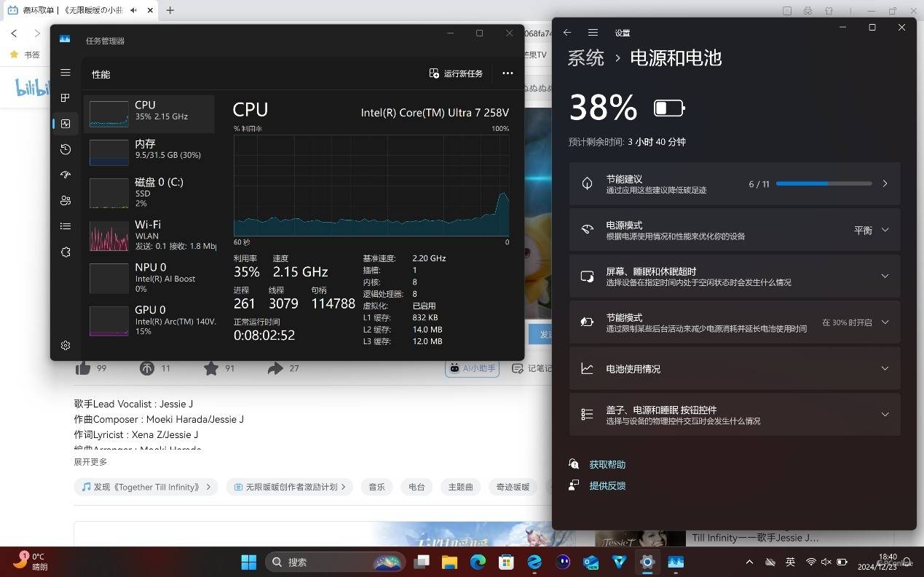The width and height of the screenshot is (924, 577).
Task: Open a new browser tab
Action: [170, 10]
